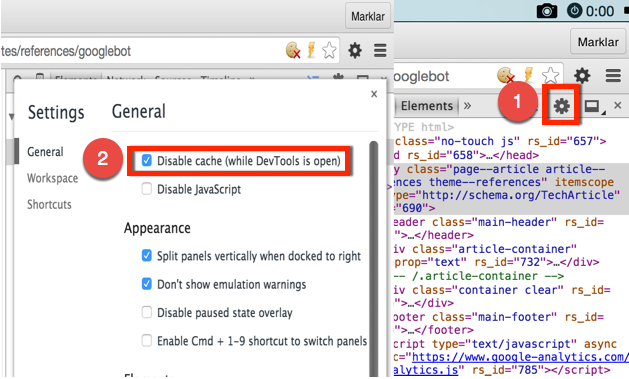Close the DevTools panel
The image size is (629, 379).
click(x=618, y=105)
